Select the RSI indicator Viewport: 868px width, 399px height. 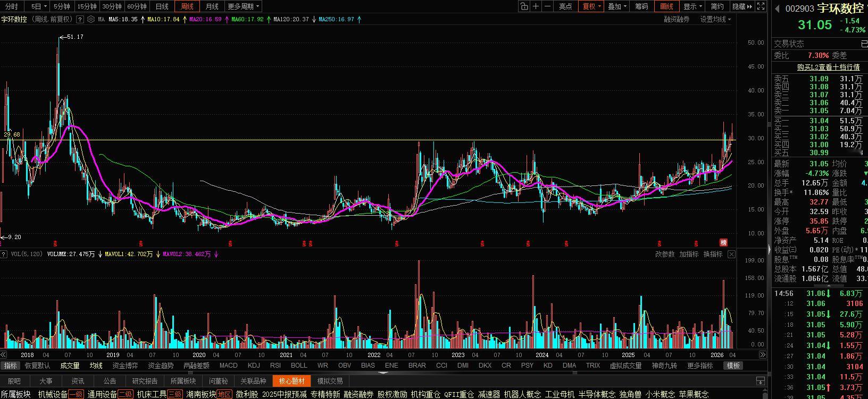tap(276, 366)
